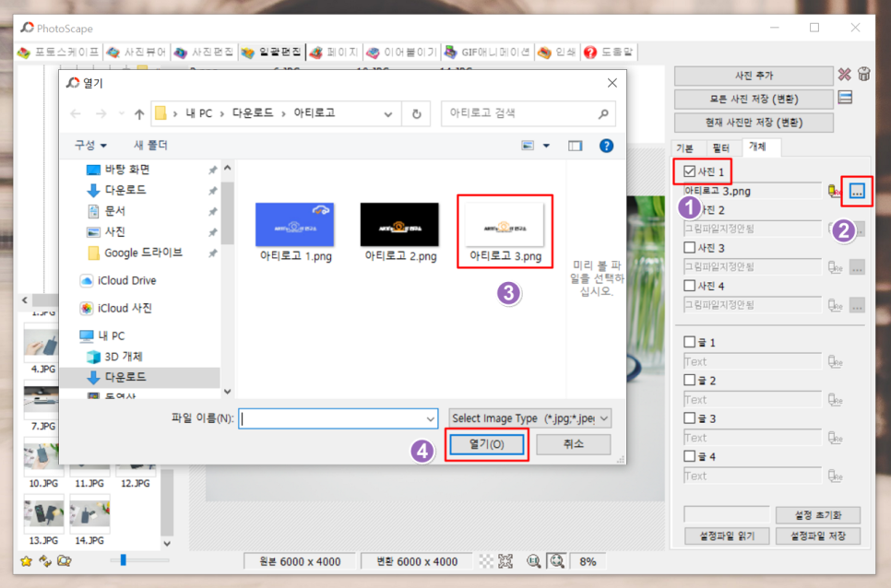Enable the 글 2 checkbox
This screenshot has width=891, height=588.
(x=689, y=380)
